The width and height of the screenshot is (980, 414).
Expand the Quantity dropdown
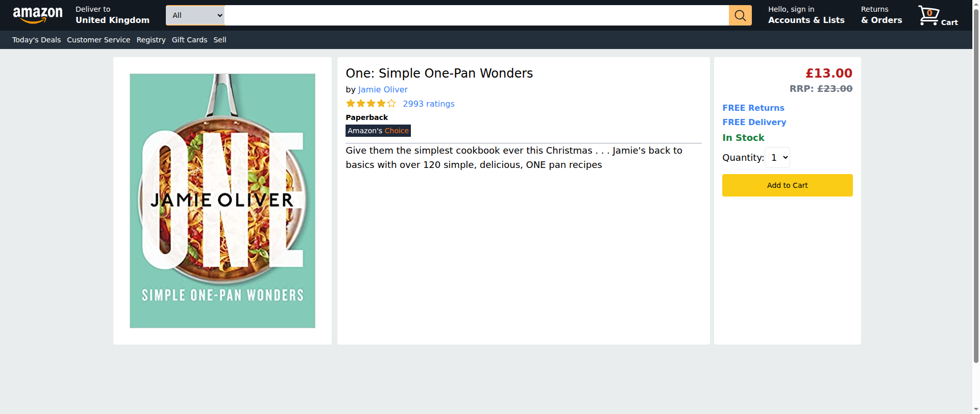click(x=777, y=158)
